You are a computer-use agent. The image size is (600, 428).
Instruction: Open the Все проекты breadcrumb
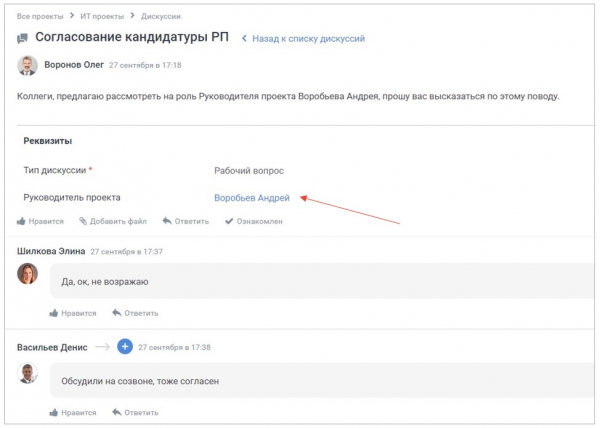(x=38, y=17)
